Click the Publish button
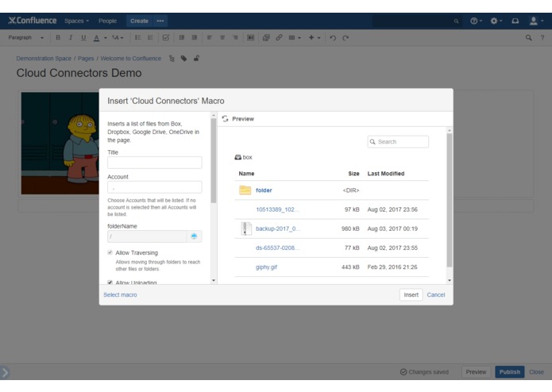 point(509,371)
